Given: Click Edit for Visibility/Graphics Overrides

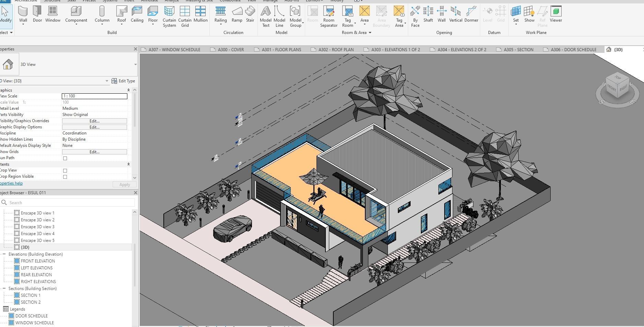Looking at the screenshot, I should click(94, 121).
